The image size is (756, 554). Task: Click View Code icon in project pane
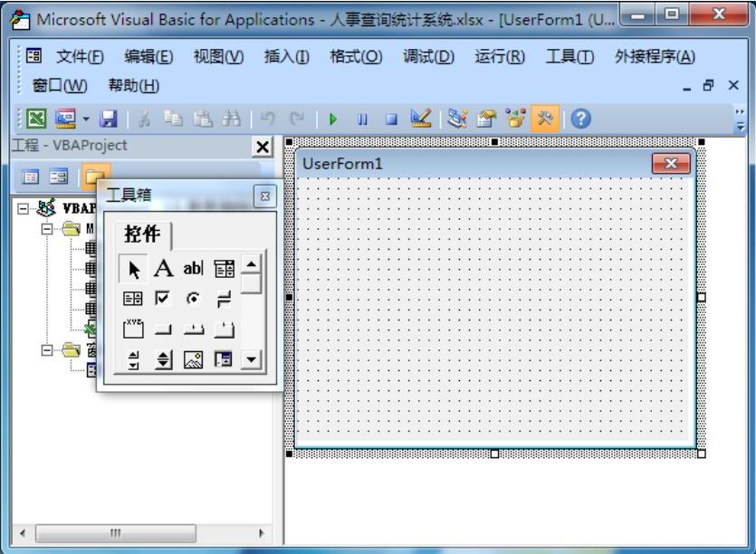point(31,177)
